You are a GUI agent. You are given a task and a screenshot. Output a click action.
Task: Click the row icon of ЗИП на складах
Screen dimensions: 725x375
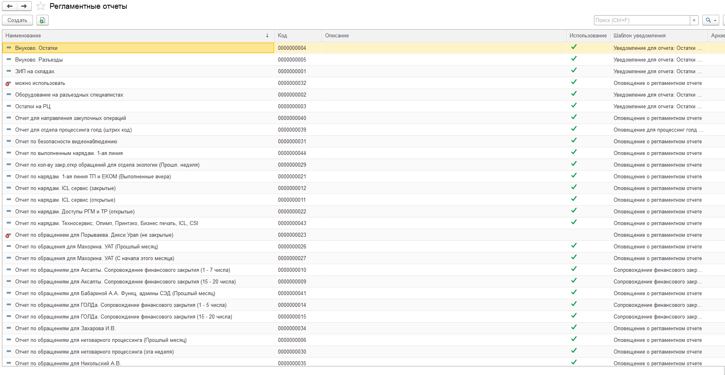[x=9, y=71]
